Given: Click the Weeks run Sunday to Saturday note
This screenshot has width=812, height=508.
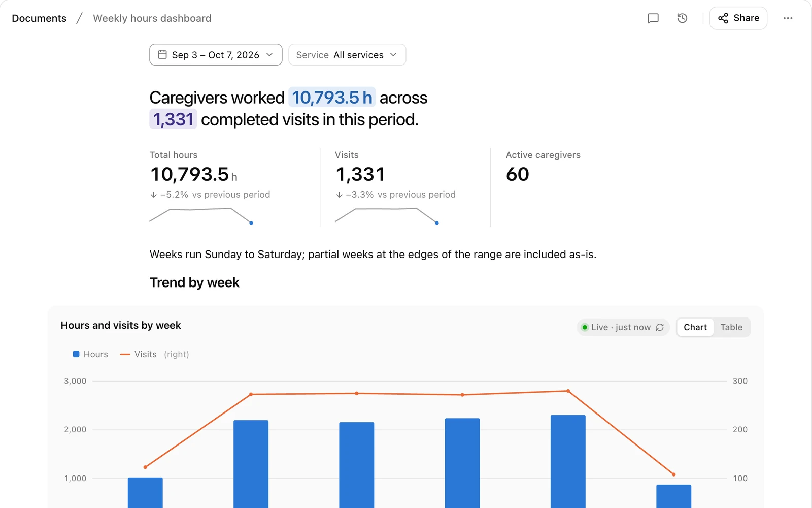Looking at the screenshot, I should click(373, 255).
